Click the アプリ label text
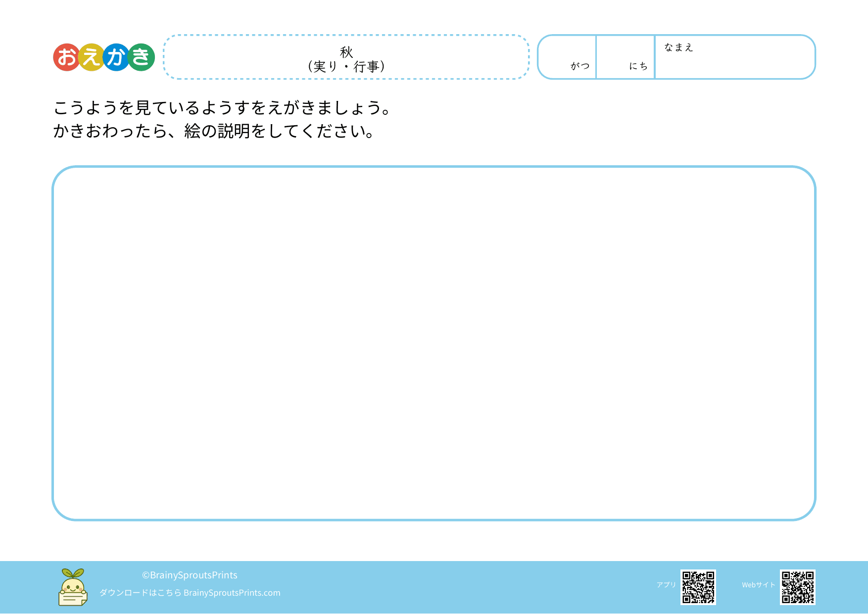 pos(666,585)
